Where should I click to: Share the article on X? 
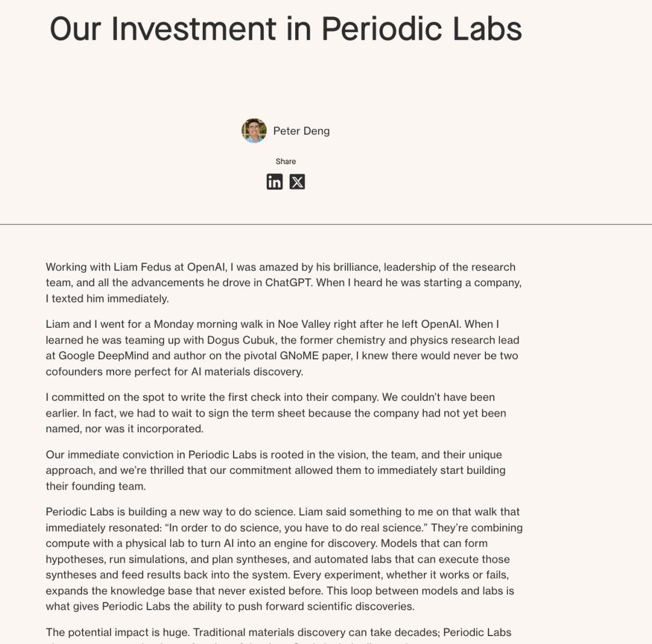tap(297, 182)
